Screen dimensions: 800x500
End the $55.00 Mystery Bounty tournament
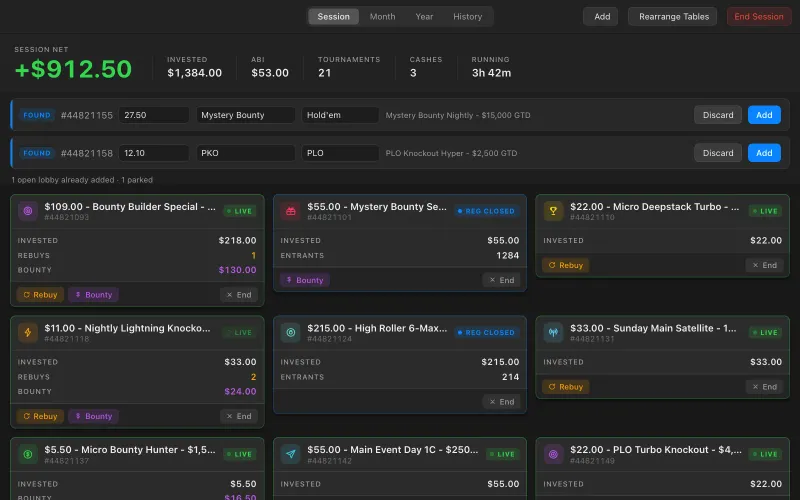pyautogui.click(x=502, y=280)
